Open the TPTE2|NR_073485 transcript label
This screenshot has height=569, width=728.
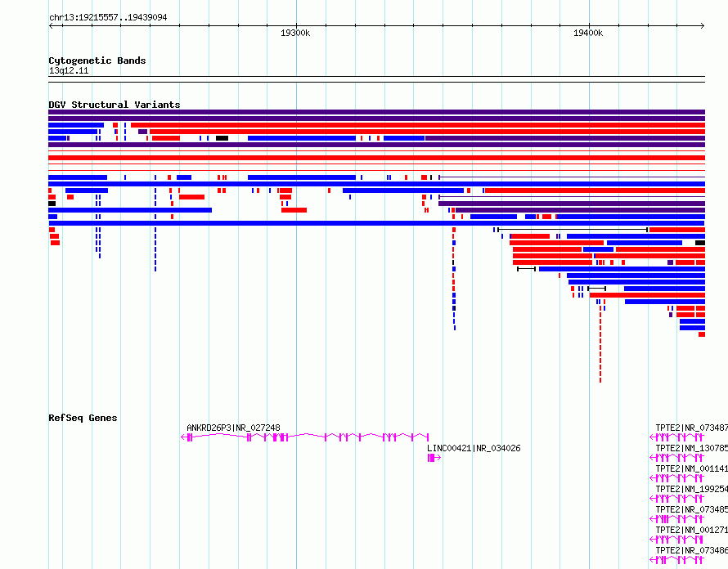click(692, 509)
